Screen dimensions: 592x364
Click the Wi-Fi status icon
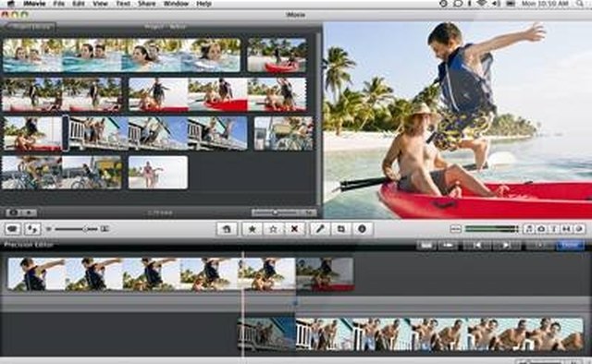click(x=482, y=4)
